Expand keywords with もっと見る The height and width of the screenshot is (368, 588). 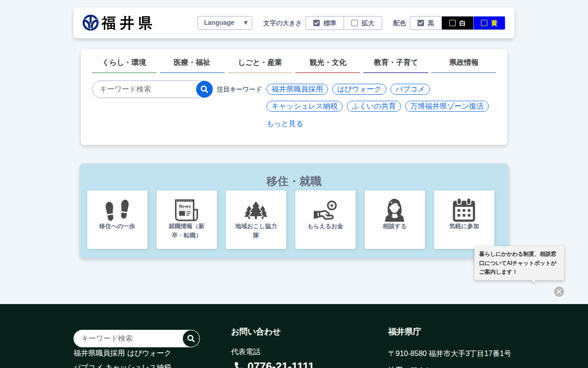(285, 124)
